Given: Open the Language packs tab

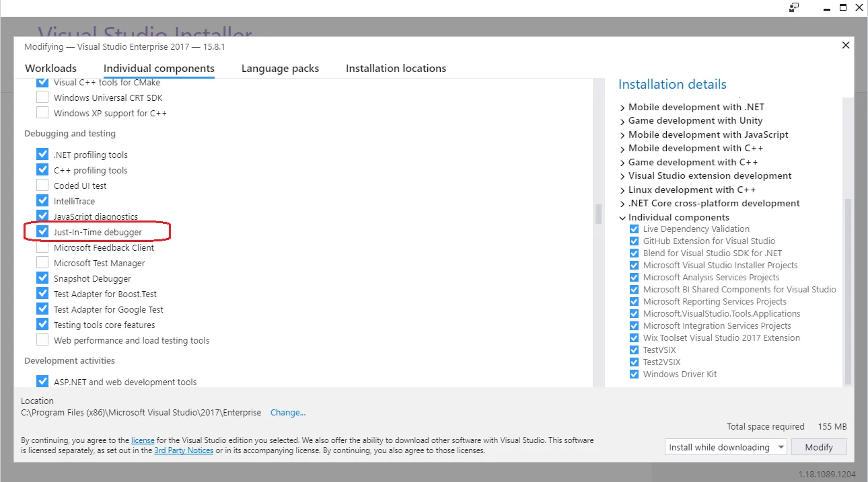Looking at the screenshot, I should 280,69.
